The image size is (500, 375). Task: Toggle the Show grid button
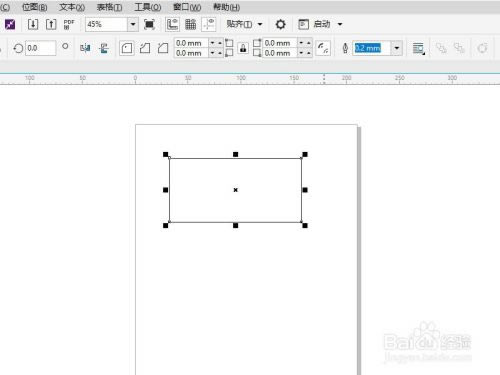pyautogui.click(x=191, y=24)
